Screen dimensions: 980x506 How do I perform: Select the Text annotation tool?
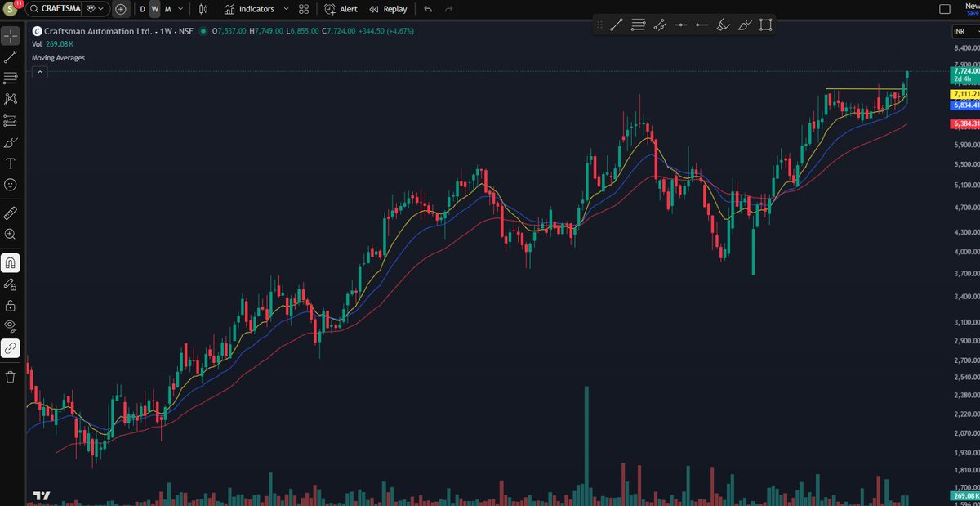(10, 163)
